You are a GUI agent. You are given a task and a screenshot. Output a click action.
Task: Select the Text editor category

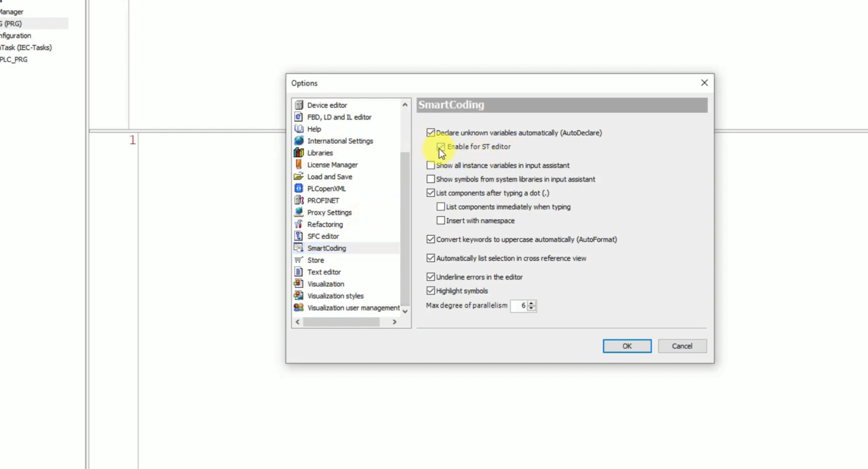tap(324, 272)
